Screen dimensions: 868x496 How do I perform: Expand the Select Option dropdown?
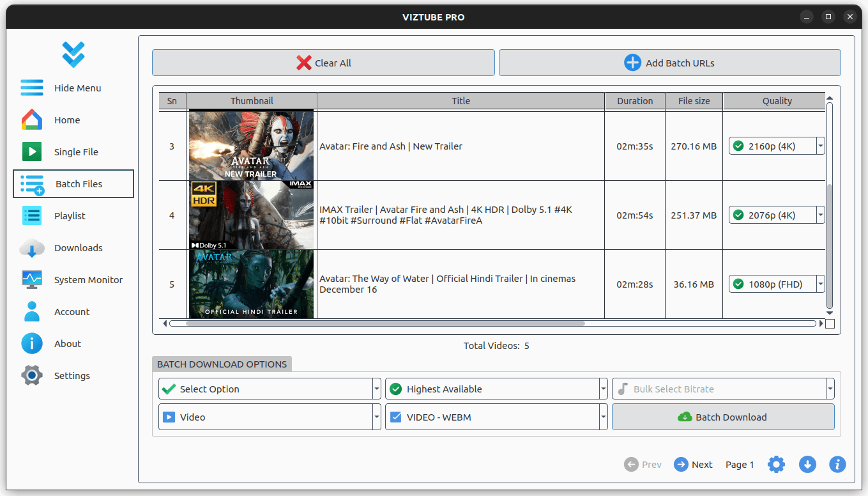270,389
